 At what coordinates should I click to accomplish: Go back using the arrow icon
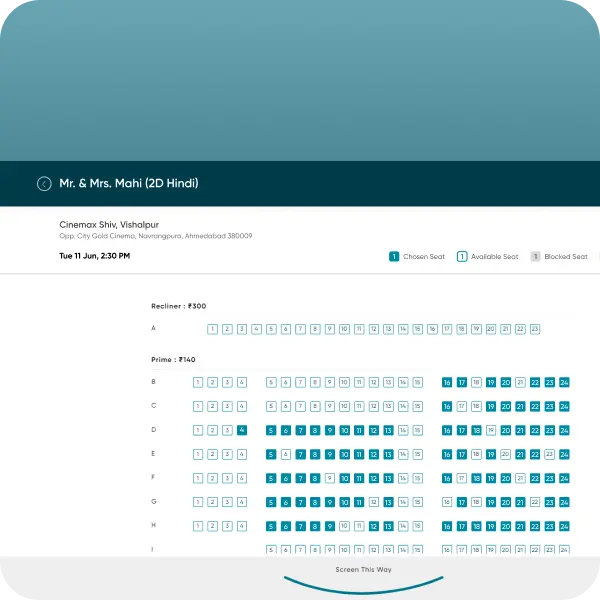point(44,184)
